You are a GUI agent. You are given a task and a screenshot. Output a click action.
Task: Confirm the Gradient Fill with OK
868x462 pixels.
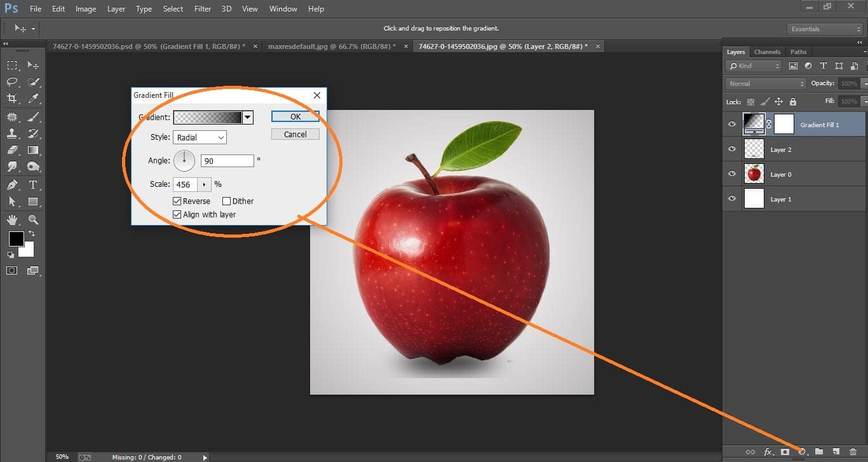(x=295, y=116)
